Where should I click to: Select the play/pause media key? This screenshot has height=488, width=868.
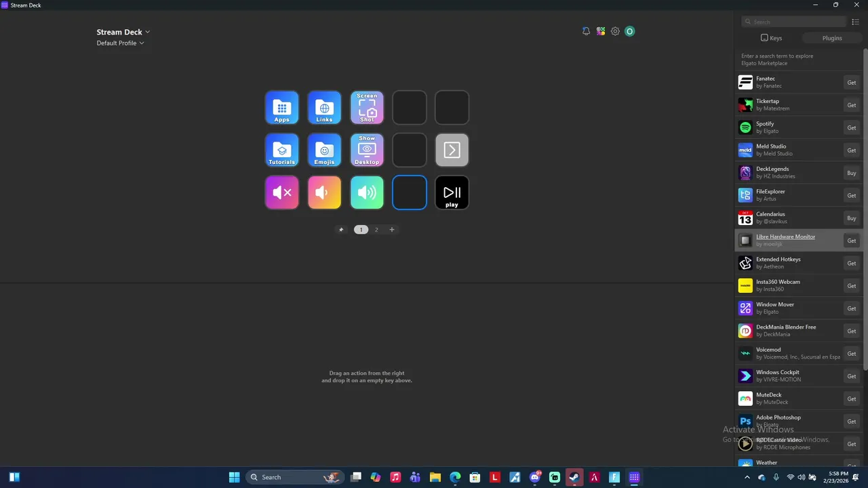452,192
